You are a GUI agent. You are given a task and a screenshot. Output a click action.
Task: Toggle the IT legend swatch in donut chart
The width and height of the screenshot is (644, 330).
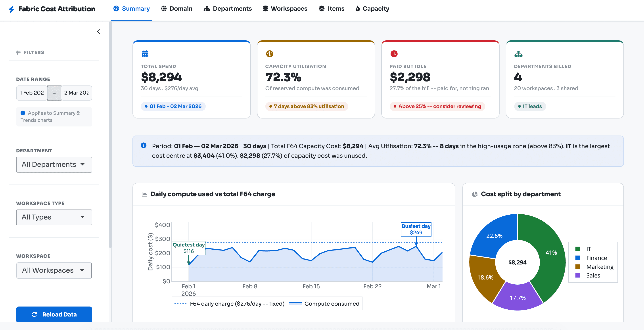pos(577,249)
